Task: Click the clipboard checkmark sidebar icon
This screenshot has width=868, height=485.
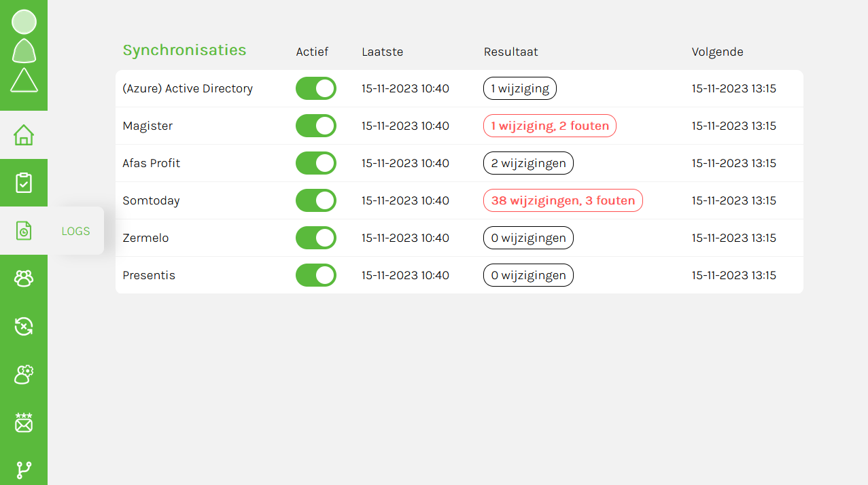Action: point(24,183)
